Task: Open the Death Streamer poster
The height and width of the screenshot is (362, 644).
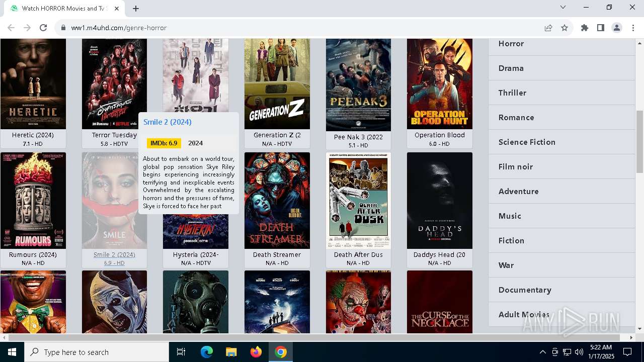Action: point(277,201)
